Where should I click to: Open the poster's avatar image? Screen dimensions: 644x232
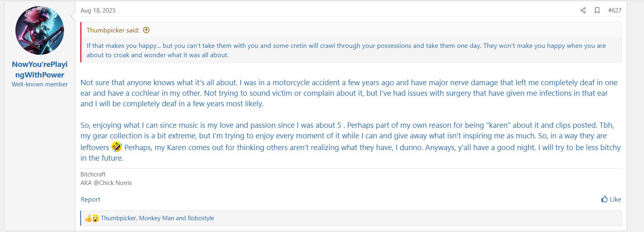[x=40, y=30]
